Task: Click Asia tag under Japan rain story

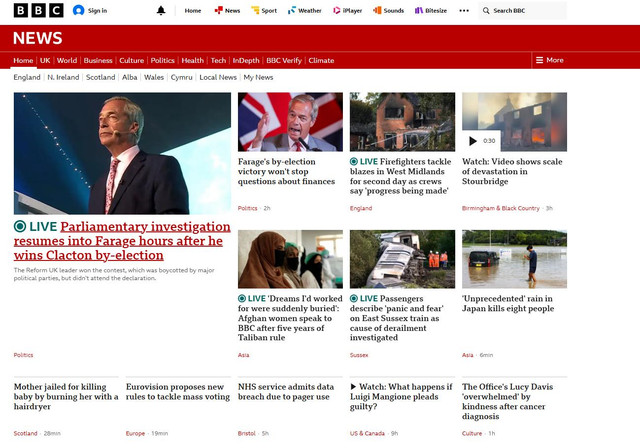Action: tap(468, 355)
